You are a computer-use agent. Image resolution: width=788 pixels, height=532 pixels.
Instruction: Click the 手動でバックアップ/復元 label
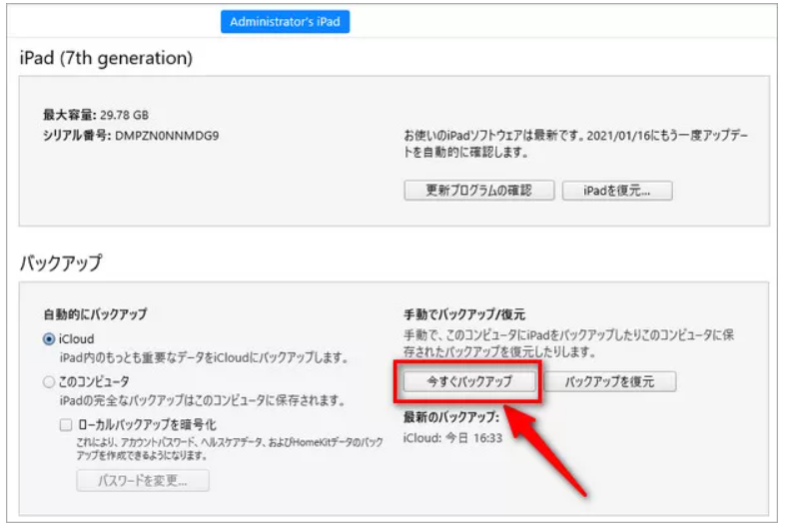click(x=464, y=313)
